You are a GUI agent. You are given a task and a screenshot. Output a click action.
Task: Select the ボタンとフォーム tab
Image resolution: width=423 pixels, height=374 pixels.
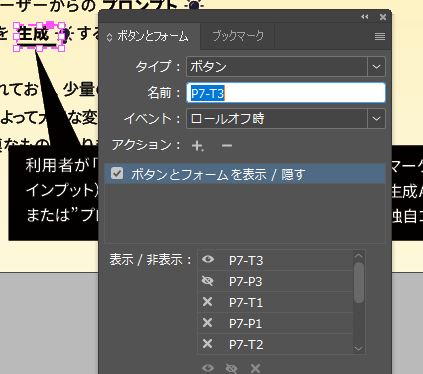coord(153,37)
